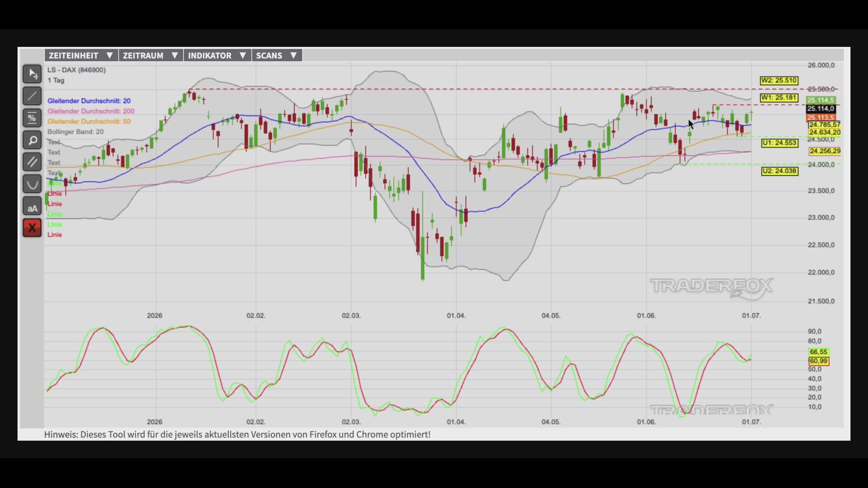Select the arrow pointer tool

click(x=32, y=74)
